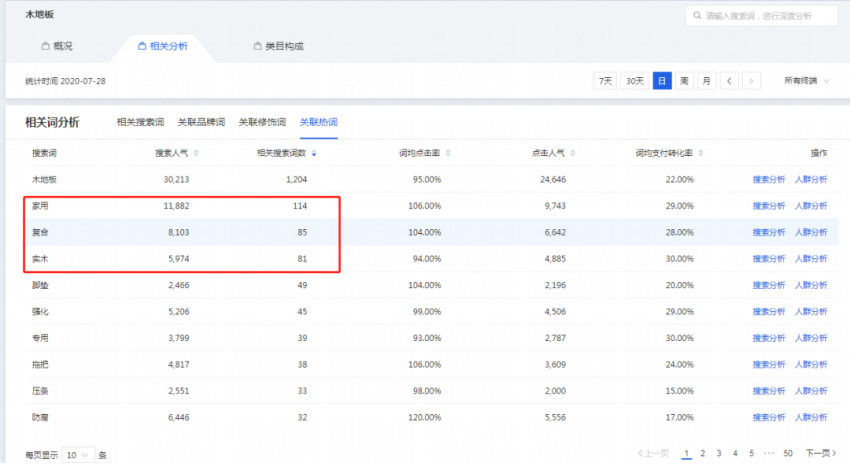The image size is (851, 464).
Task: Open 人群分析 for 强化 row
Action: pos(811,312)
